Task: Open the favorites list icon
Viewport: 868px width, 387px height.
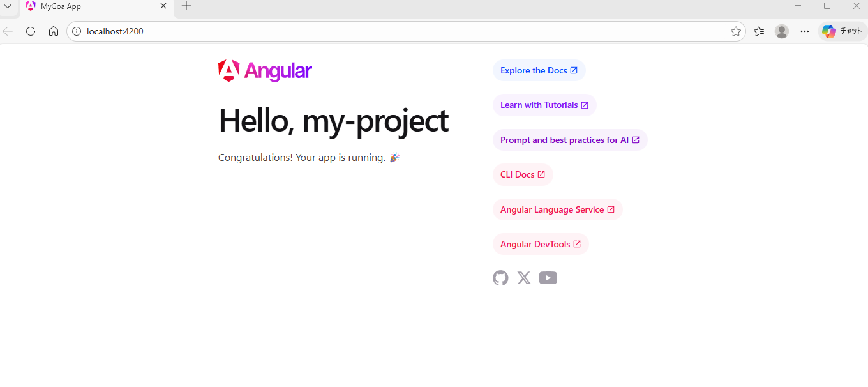Action: 759,31
